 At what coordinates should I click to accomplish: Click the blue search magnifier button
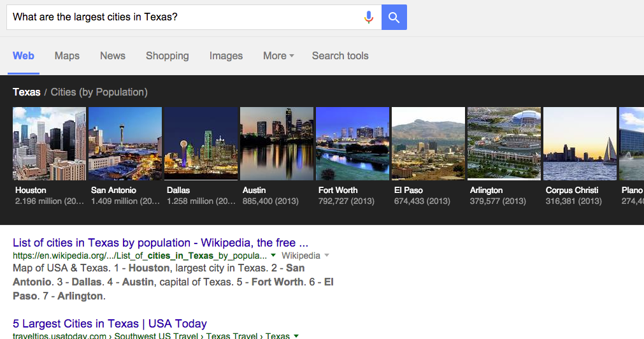tap(394, 17)
